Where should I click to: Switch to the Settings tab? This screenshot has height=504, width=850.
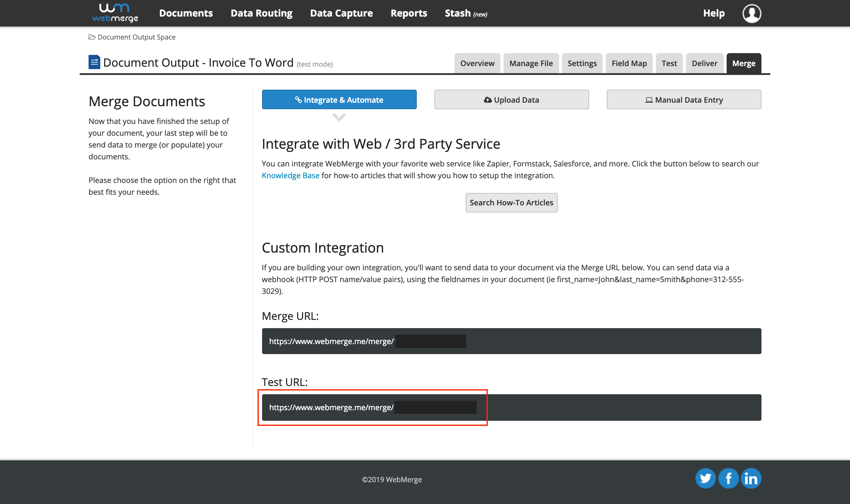(x=582, y=63)
